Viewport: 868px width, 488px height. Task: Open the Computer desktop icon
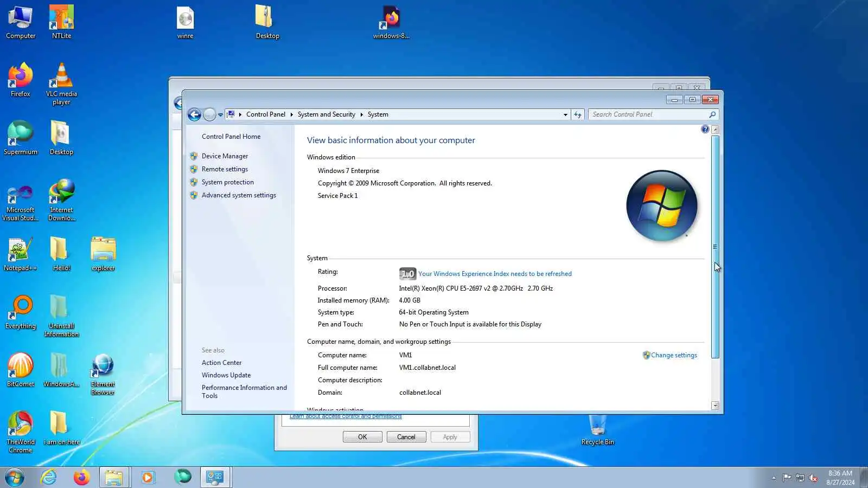coord(21,22)
